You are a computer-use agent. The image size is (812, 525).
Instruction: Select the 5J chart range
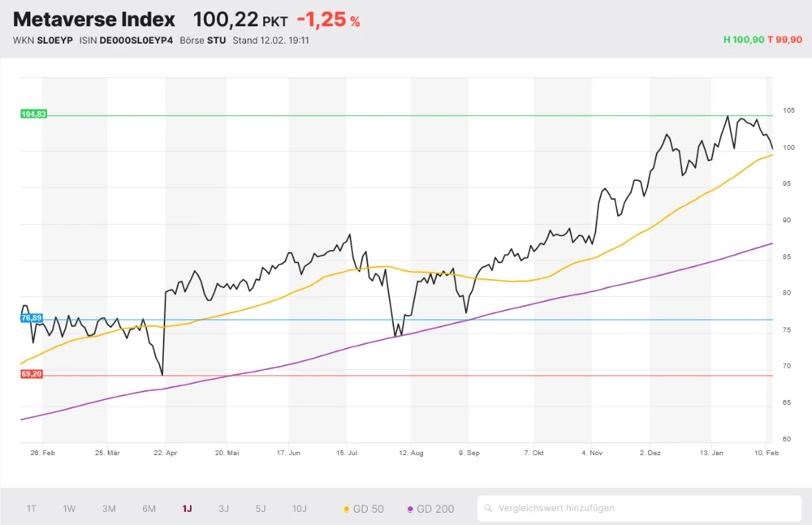260,507
